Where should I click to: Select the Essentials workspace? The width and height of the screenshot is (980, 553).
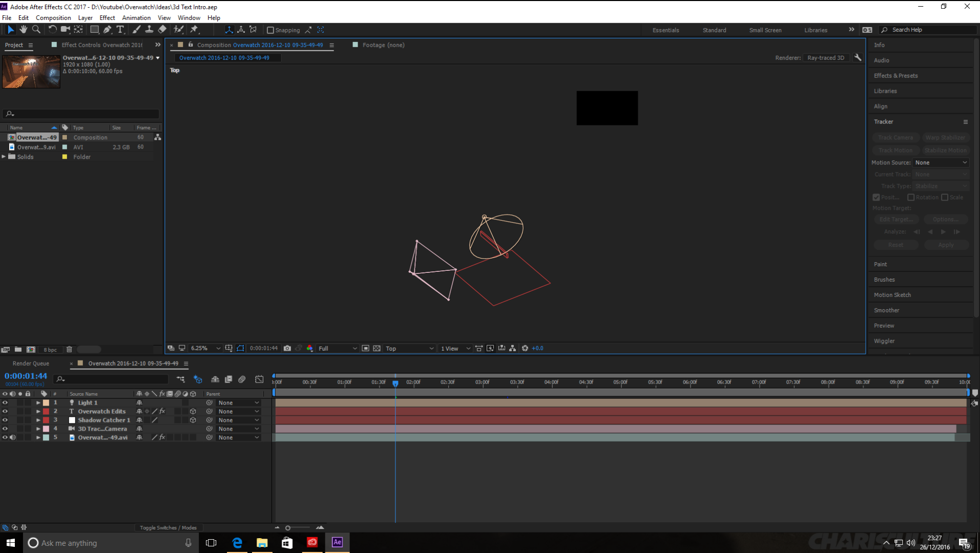[665, 30]
